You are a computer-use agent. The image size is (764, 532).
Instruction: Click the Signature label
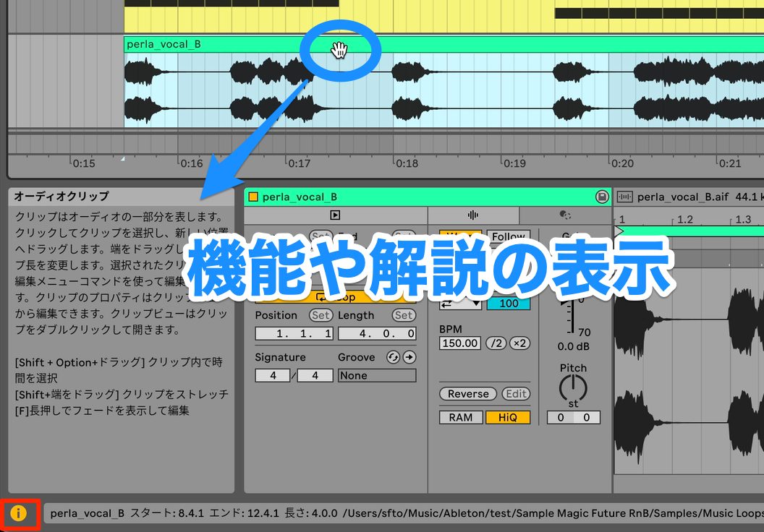coord(280,357)
